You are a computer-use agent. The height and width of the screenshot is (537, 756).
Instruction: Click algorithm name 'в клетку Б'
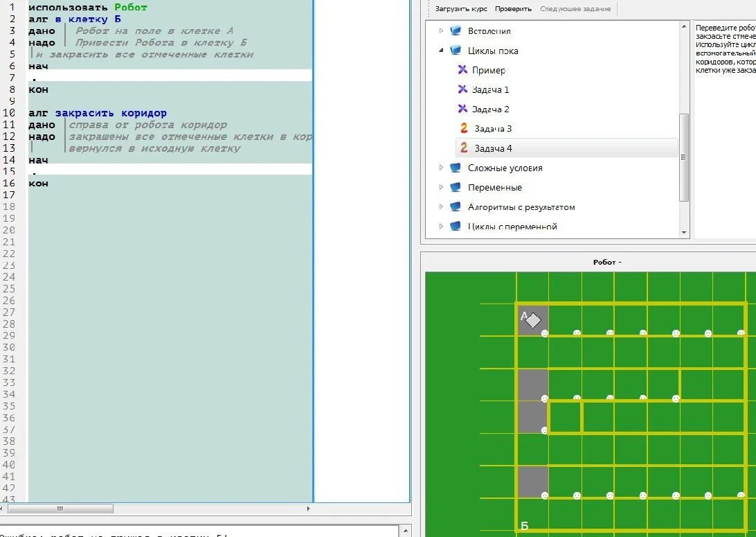click(x=88, y=19)
